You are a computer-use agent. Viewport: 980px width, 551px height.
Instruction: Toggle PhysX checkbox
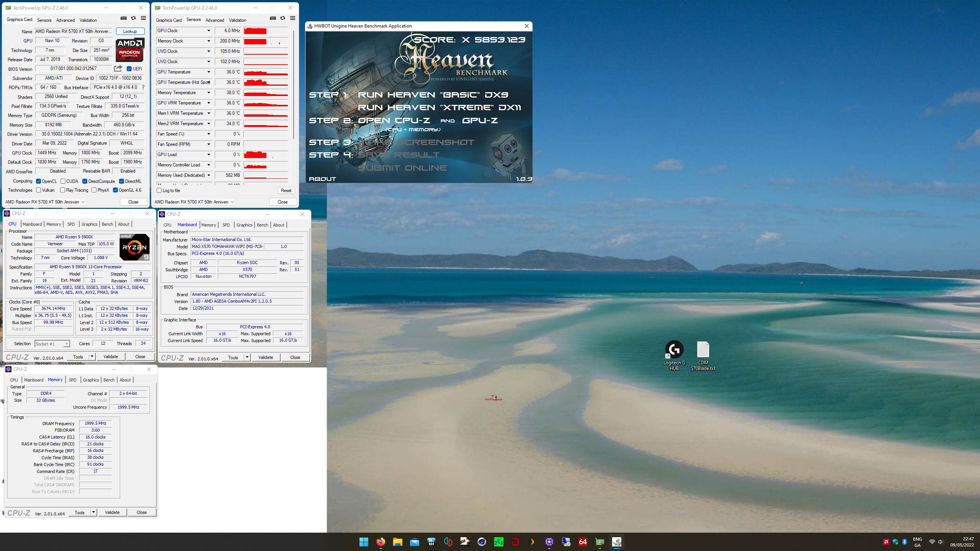coord(94,190)
